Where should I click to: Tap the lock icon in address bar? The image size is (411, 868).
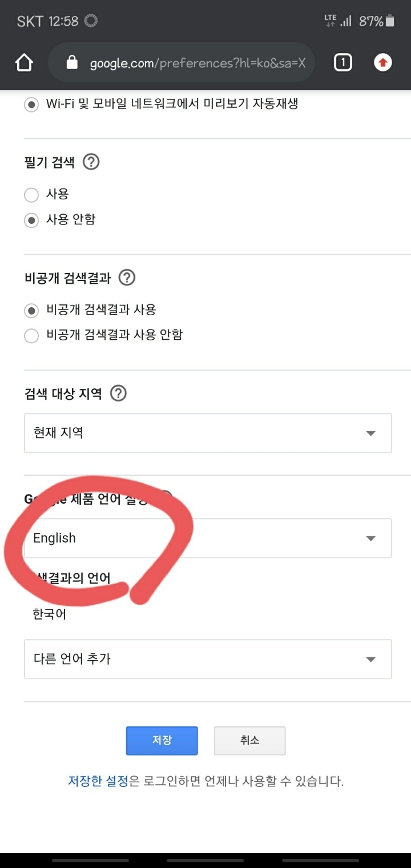(x=72, y=63)
